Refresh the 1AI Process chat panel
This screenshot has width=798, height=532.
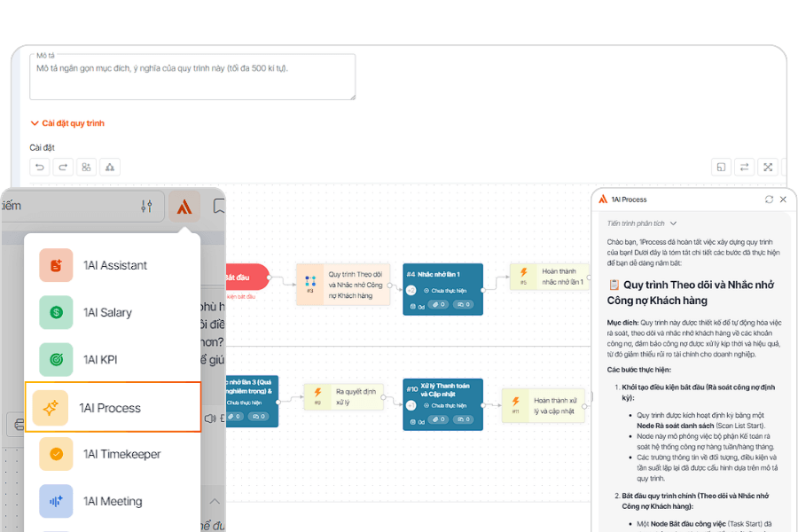(x=769, y=199)
